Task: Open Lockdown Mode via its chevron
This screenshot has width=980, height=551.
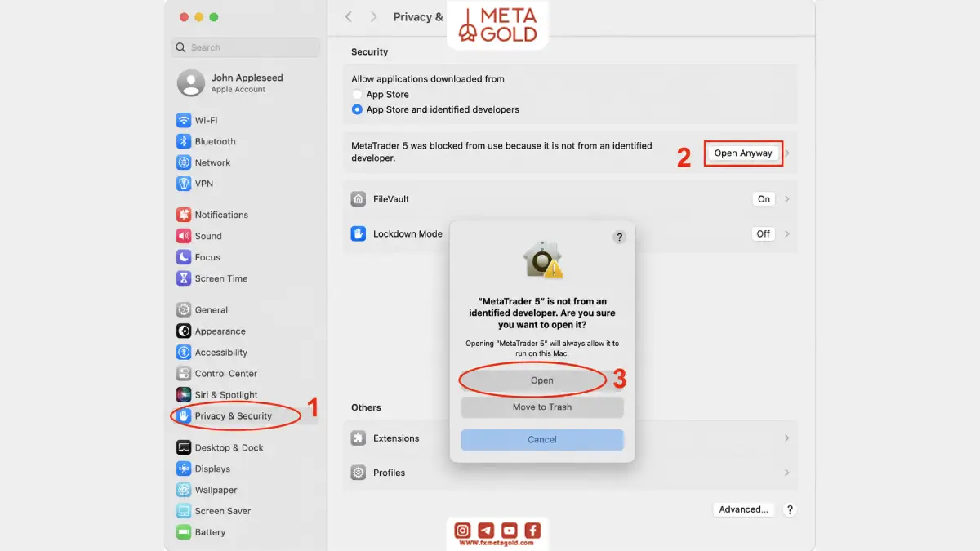Action: tap(787, 233)
